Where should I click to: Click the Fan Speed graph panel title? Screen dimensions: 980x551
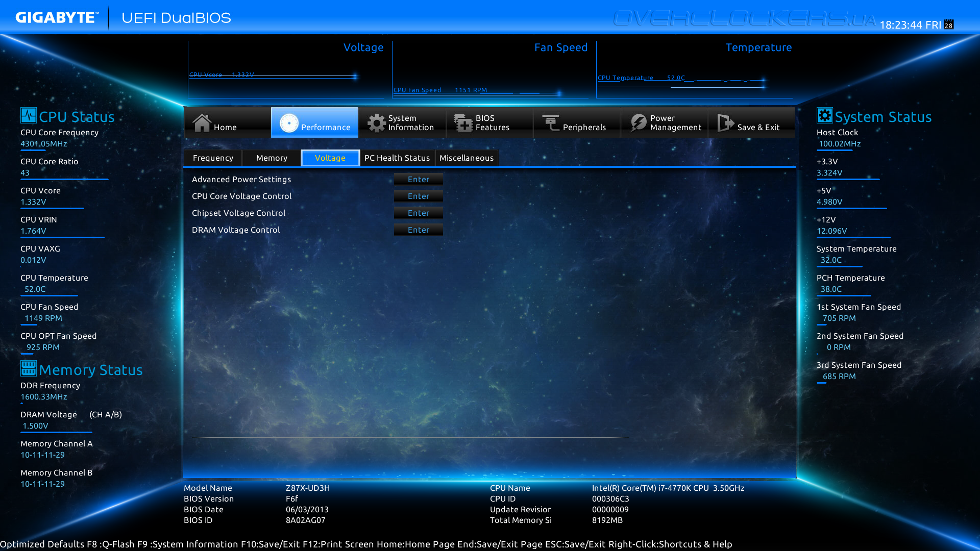561,47
